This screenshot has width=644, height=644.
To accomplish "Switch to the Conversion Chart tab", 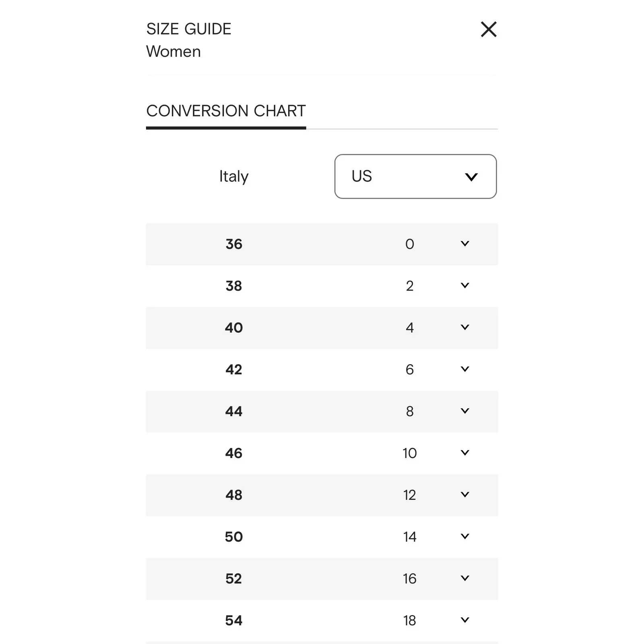I will point(226,111).
